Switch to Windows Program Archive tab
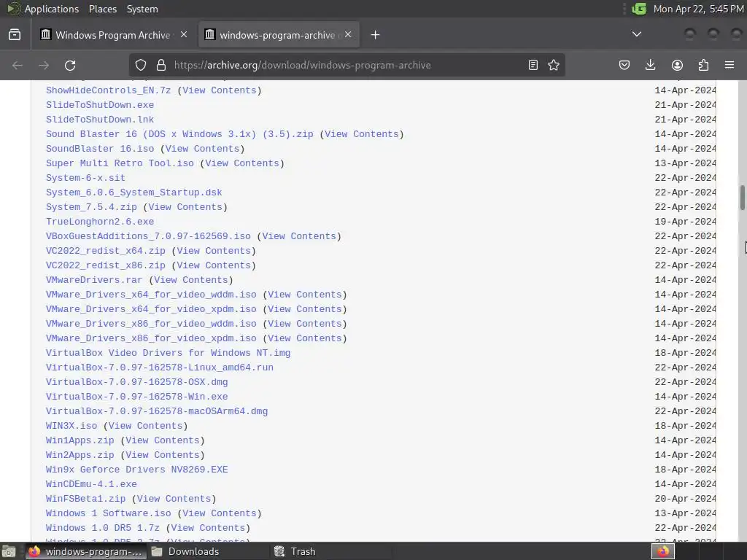747x560 pixels. (x=115, y=35)
